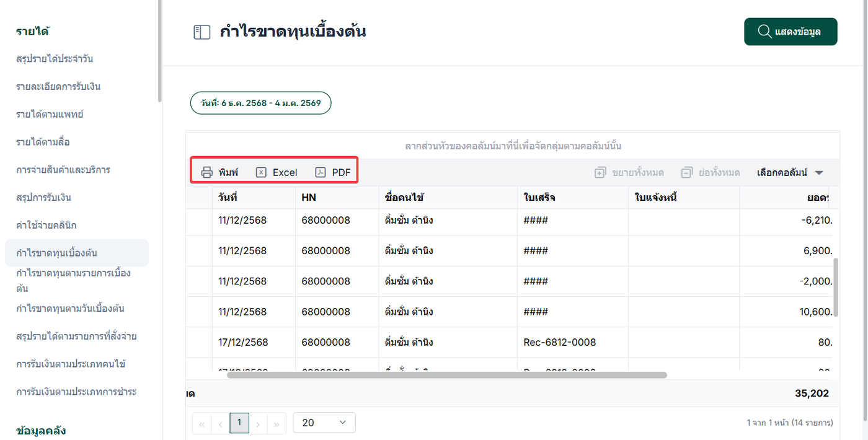Sort by the วันที่ column header
The height and width of the screenshot is (440, 868).
tap(228, 198)
